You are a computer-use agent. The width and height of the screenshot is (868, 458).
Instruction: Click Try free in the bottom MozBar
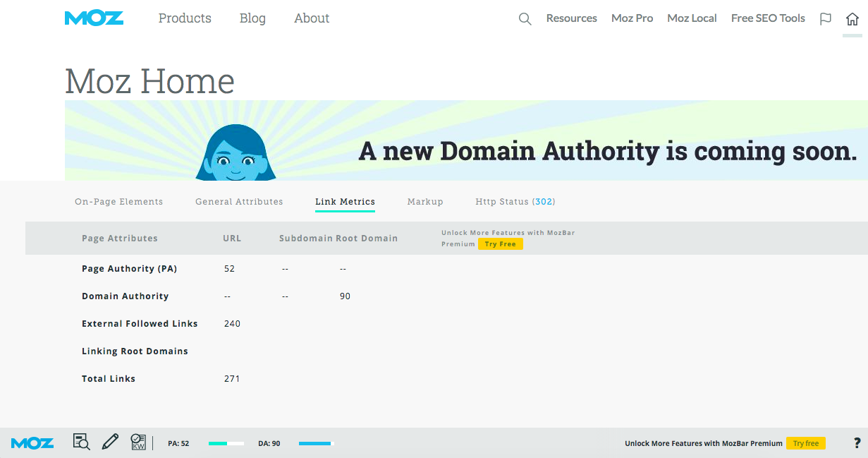point(806,443)
